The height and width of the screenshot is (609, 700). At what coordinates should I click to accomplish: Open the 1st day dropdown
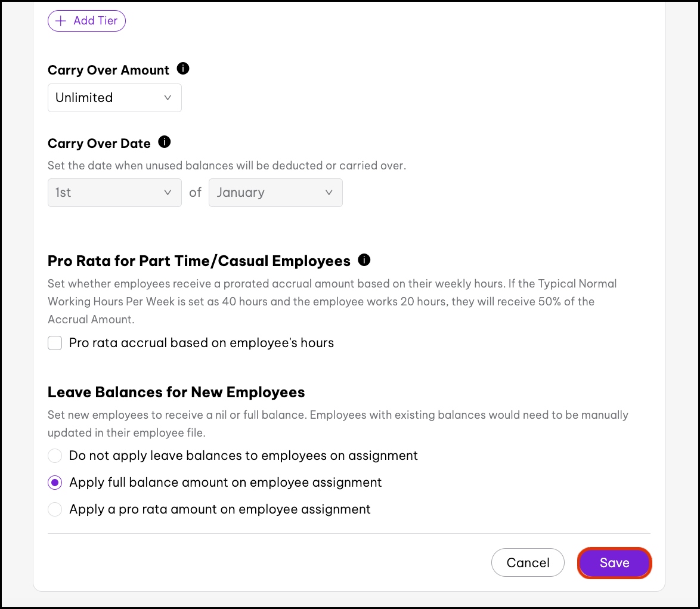coord(114,193)
